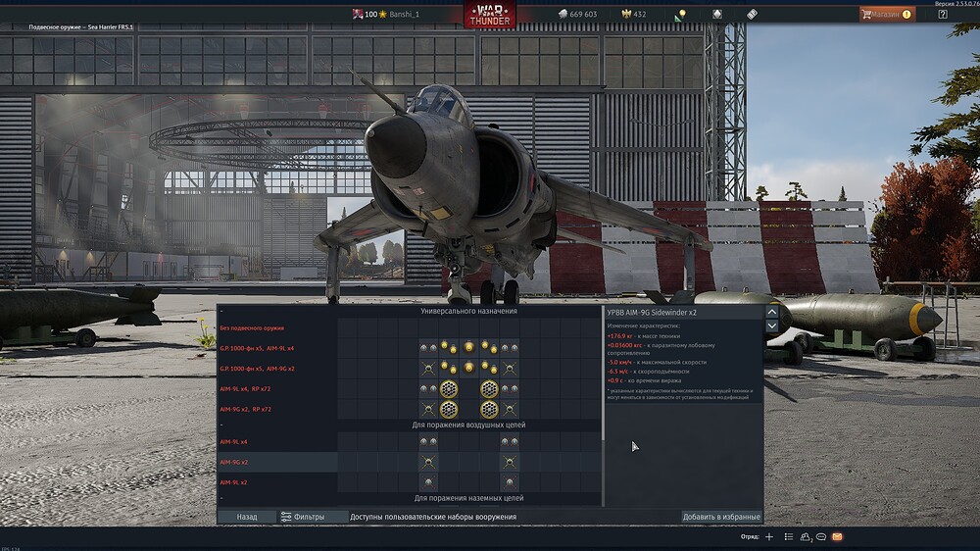Select the AIM-9L x4 air-target preset
This screenshot has height=551, width=980.
233,442
